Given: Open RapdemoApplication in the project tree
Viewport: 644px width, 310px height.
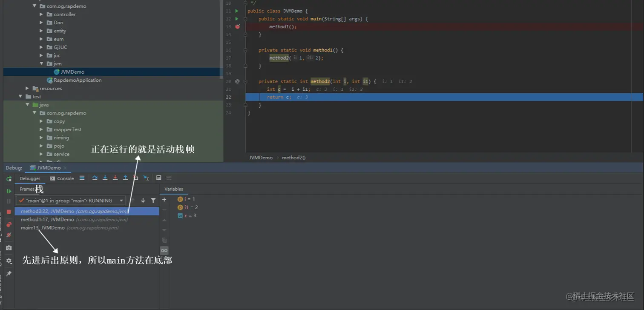Looking at the screenshot, I should coord(74,80).
